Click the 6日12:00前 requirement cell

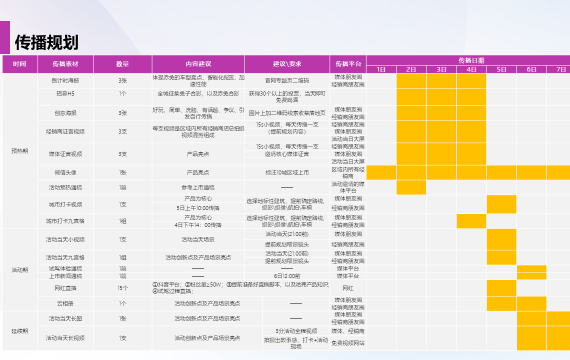click(x=287, y=276)
